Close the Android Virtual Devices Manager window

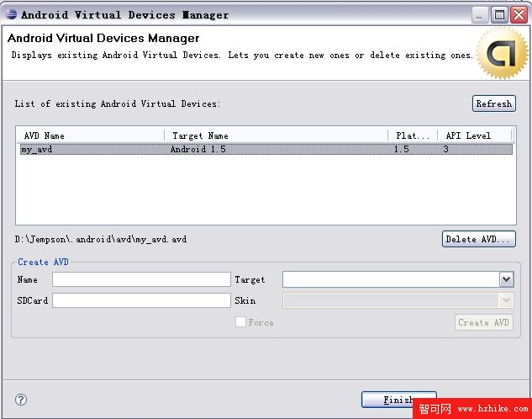tap(519, 15)
